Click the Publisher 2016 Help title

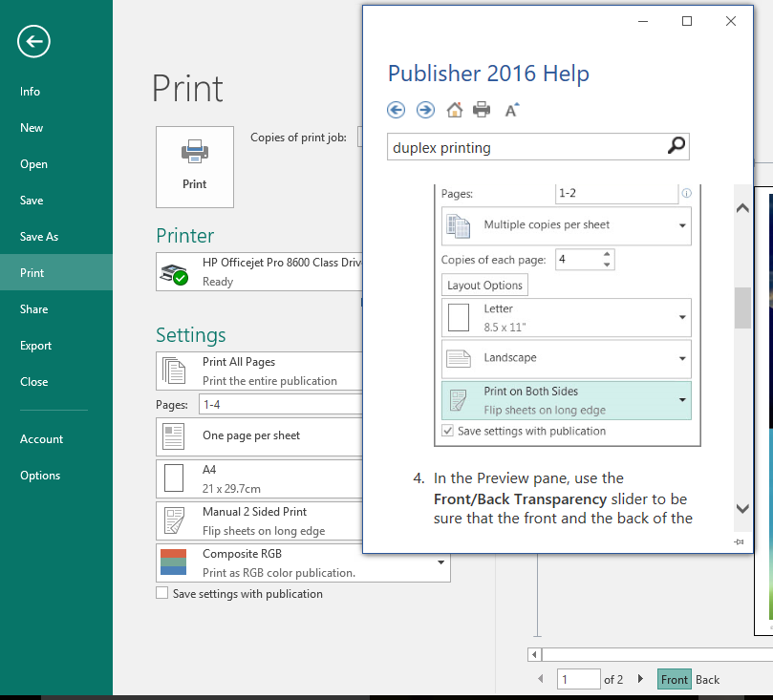[488, 74]
